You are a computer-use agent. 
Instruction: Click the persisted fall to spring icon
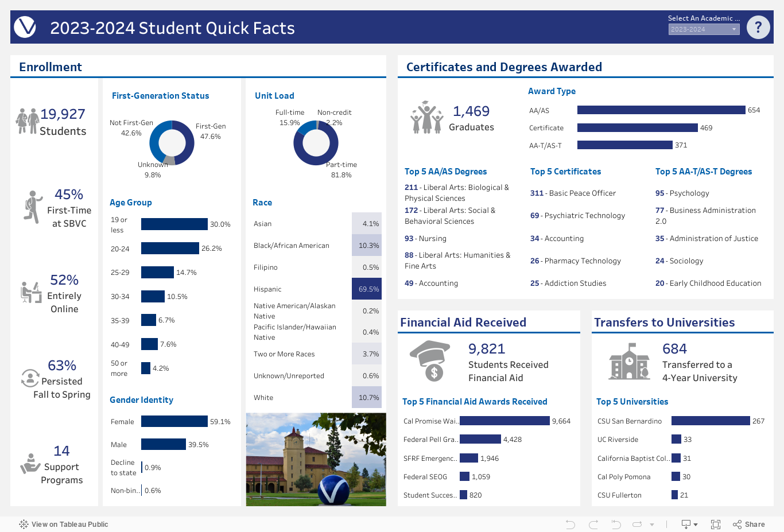click(30, 378)
